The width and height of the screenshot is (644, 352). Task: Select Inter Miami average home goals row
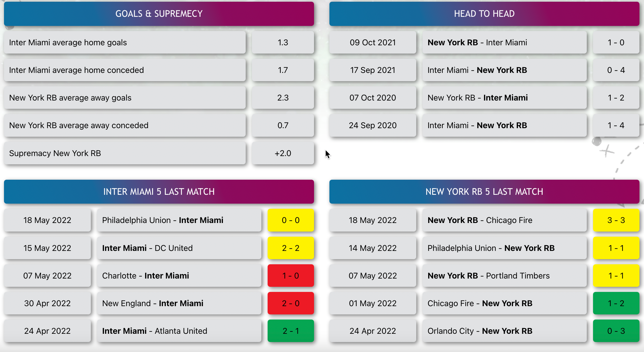click(x=125, y=42)
